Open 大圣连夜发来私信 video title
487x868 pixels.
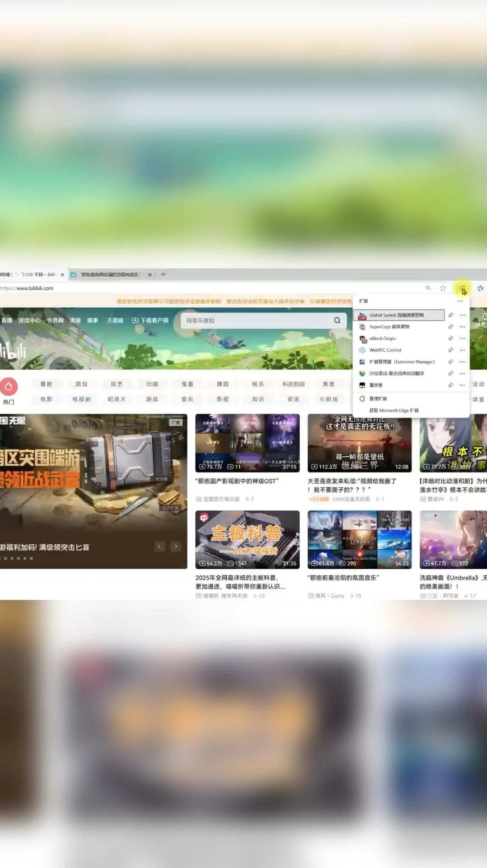[x=352, y=486]
